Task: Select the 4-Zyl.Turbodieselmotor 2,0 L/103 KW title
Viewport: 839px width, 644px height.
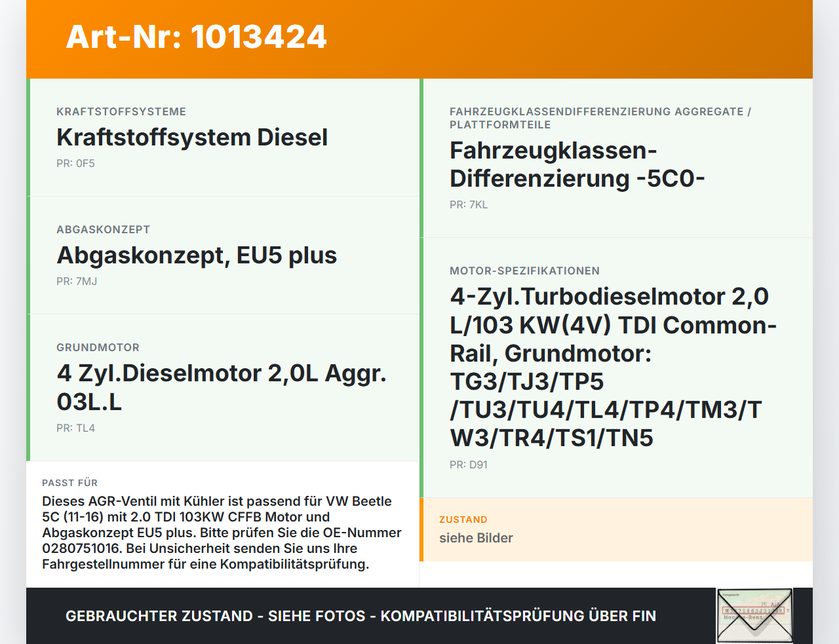Action: click(614, 367)
